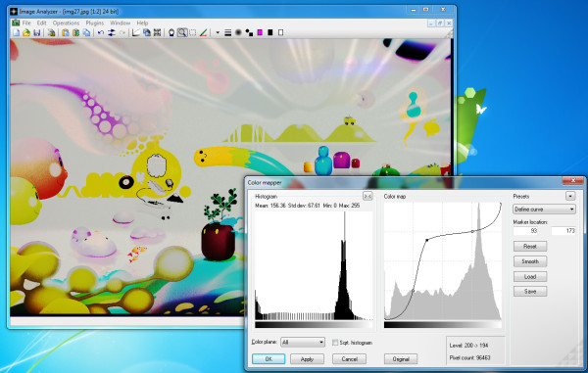Image resolution: width=588 pixels, height=373 pixels.
Task: Expand the Define curve dropdown
Action: tap(544, 209)
